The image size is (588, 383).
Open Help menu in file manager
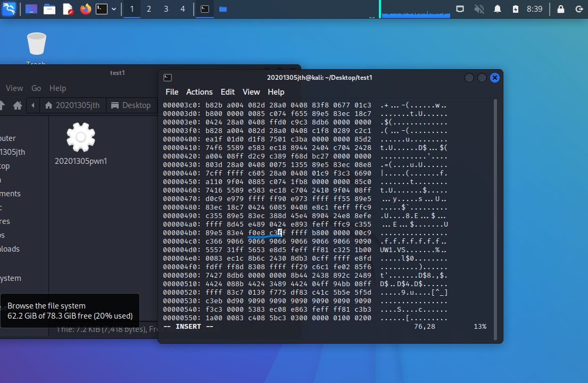pos(57,88)
